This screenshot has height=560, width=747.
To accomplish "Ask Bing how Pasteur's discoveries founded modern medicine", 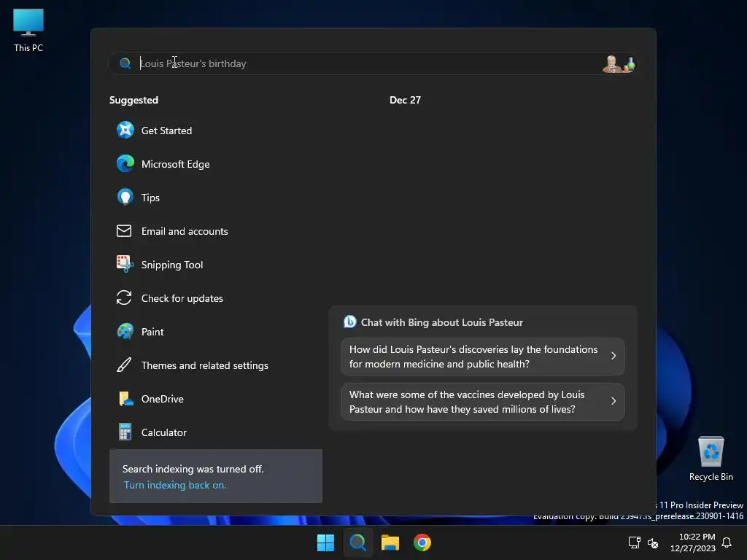I will tap(483, 356).
